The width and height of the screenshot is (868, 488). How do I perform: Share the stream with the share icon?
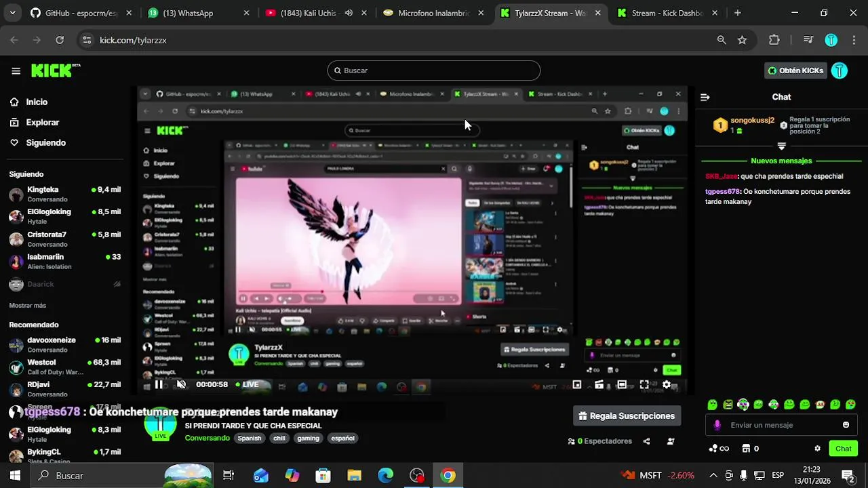point(646,441)
